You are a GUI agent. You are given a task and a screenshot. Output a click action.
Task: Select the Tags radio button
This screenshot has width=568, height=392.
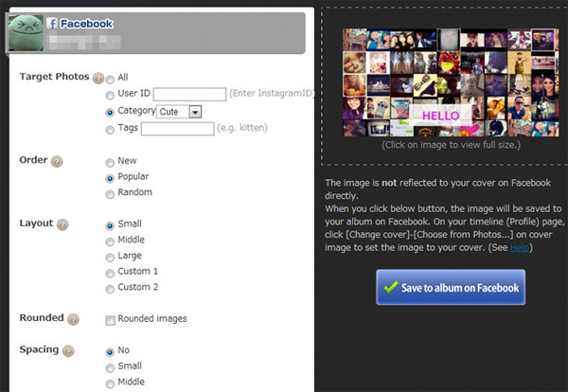click(x=111, y=129)
